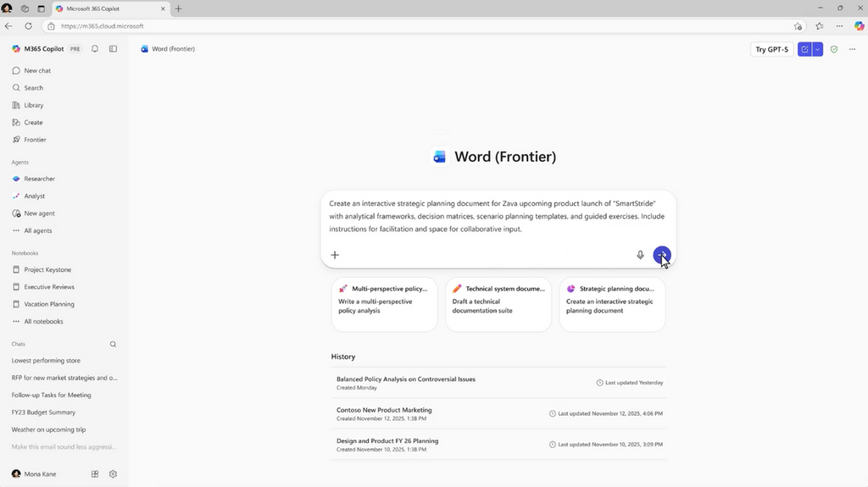Click into the prompt text box
Image resolution: width=868 pixels, height=487 pixels.
(x=498, y=216)
